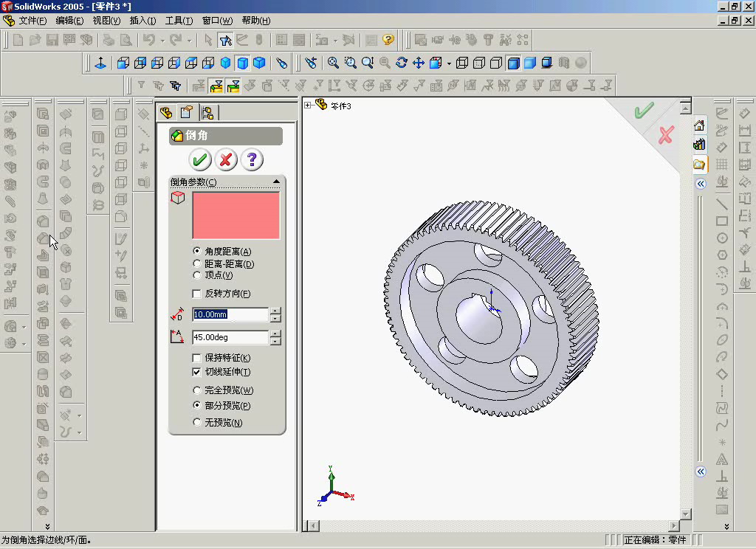This screenshot has width=756, height=549.
Task: Open the Redo history dropdown arrow
Action: (190, 41)
